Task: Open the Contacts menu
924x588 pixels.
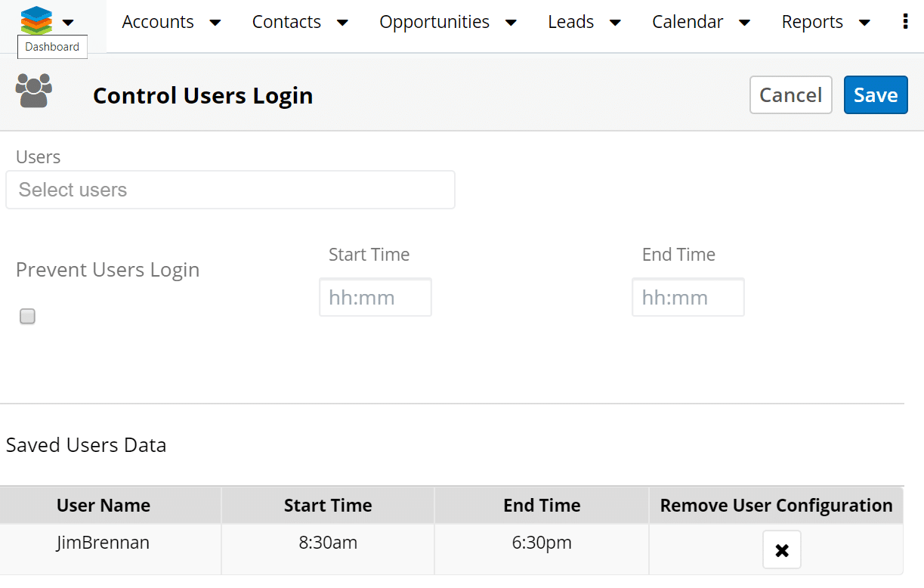Action: point(286,22)
